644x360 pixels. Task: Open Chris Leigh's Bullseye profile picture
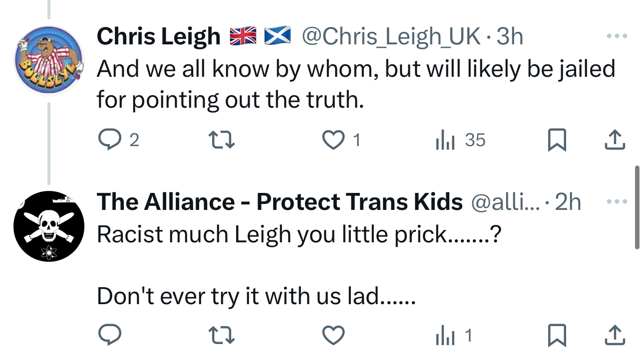47,60
